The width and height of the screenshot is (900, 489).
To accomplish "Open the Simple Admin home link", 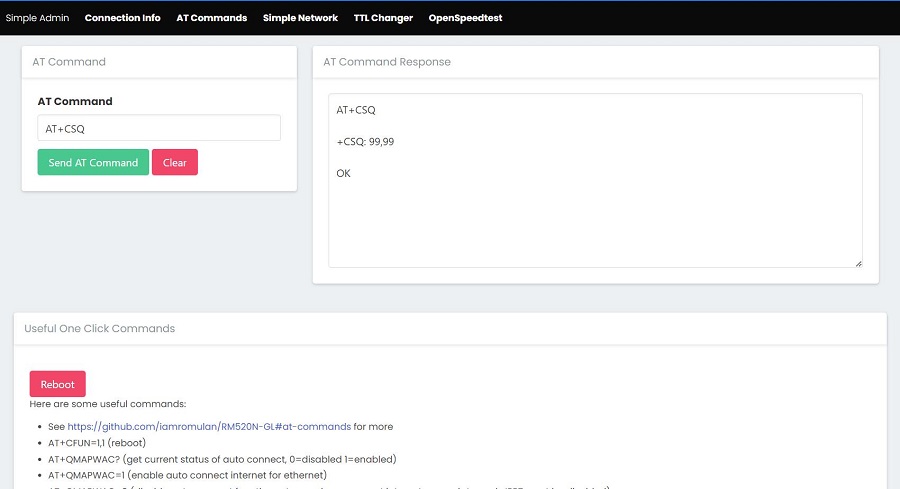I will click(37, 18).
